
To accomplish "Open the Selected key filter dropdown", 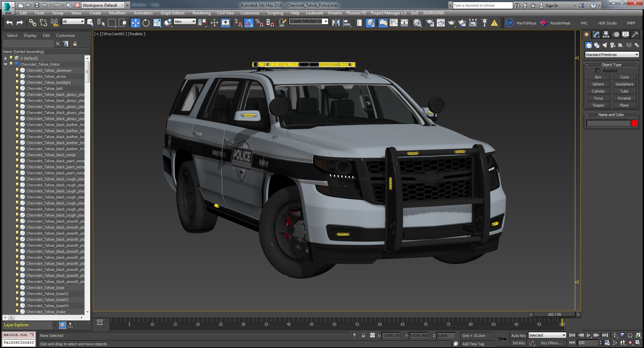I will pyautogui.click(x=547, y=335).
